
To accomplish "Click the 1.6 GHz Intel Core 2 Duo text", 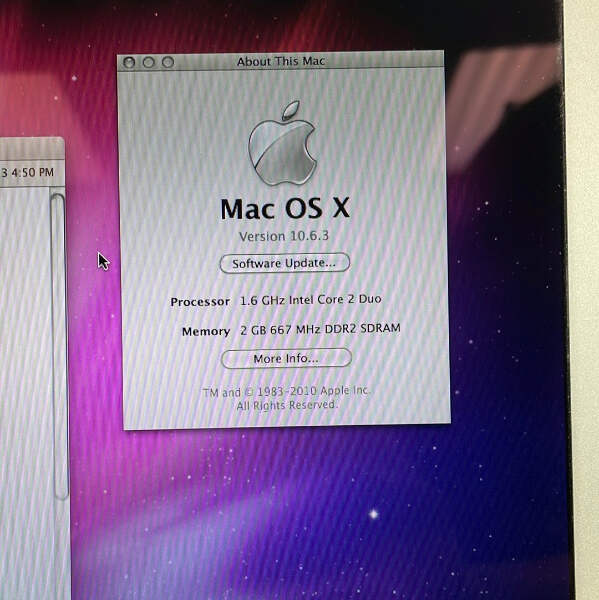I will click(310, 300).
